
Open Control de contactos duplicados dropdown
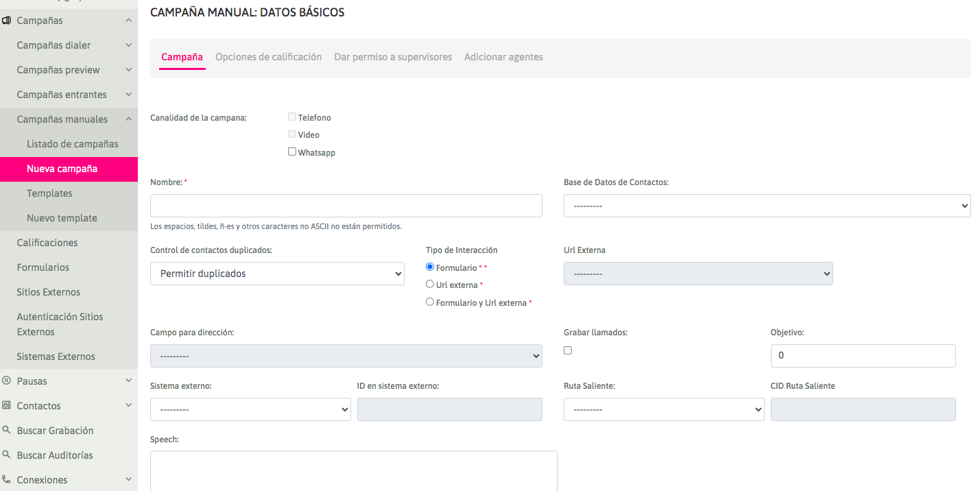click(x=277, y=274)
